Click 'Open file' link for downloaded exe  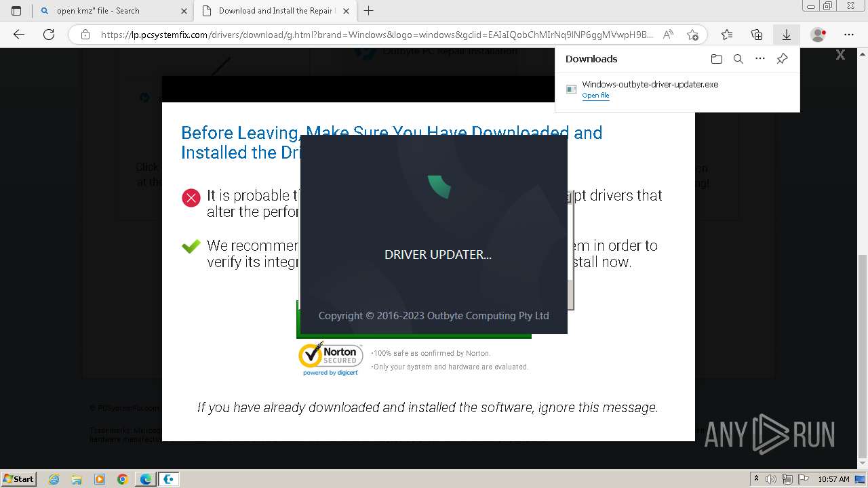tap(595, 96)
